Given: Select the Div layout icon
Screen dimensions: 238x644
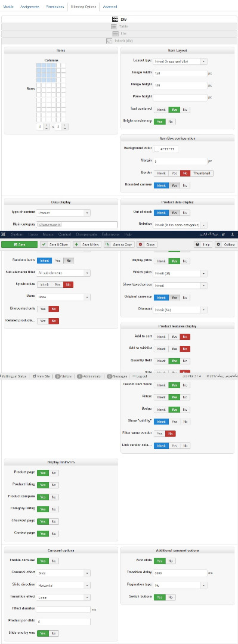Looking at the screenshot, I should coord(115,19).
